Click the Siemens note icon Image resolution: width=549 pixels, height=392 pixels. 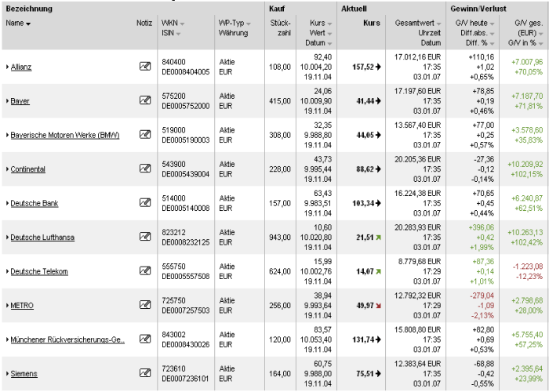(144, 373)
